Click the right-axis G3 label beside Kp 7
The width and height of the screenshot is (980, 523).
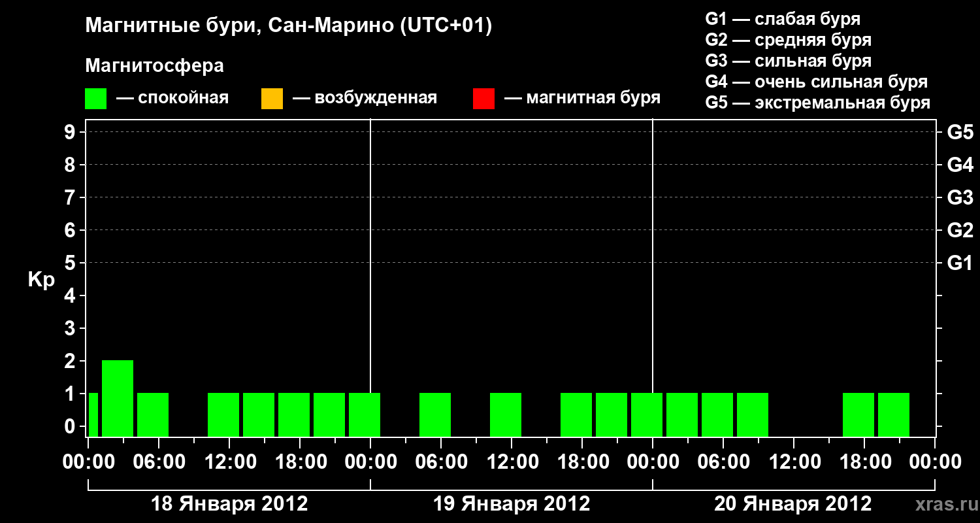pos(960,197)
